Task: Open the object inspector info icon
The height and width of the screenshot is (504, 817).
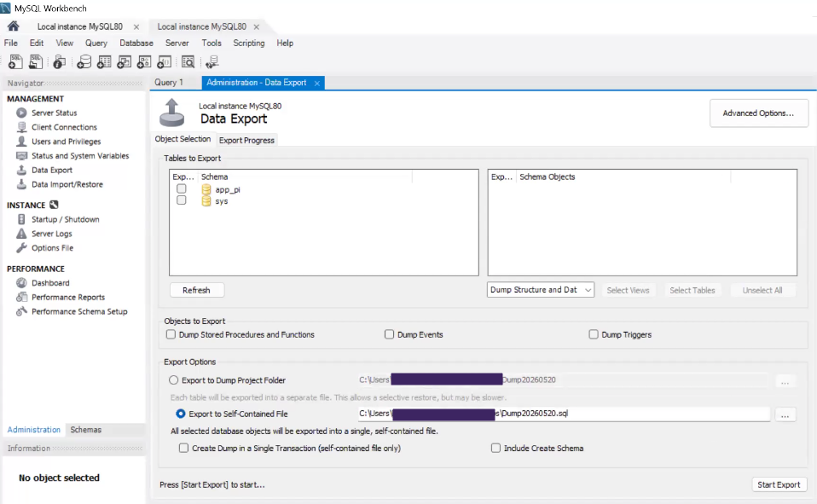Action: pos(60,62)
